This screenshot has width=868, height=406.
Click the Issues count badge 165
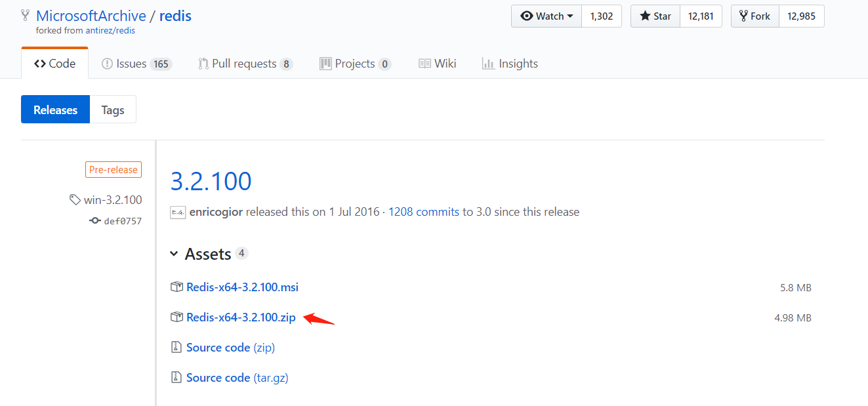coord(161,64)
